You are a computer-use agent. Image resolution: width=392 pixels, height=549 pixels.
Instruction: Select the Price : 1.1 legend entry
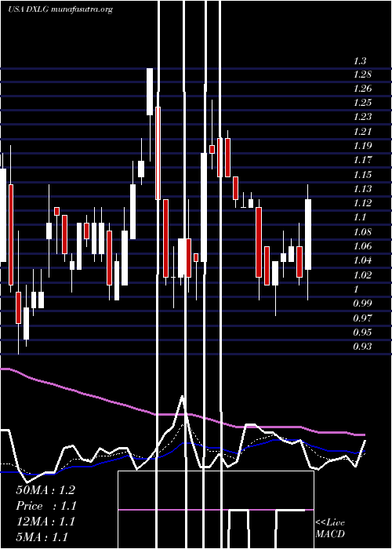click(45, 506)
